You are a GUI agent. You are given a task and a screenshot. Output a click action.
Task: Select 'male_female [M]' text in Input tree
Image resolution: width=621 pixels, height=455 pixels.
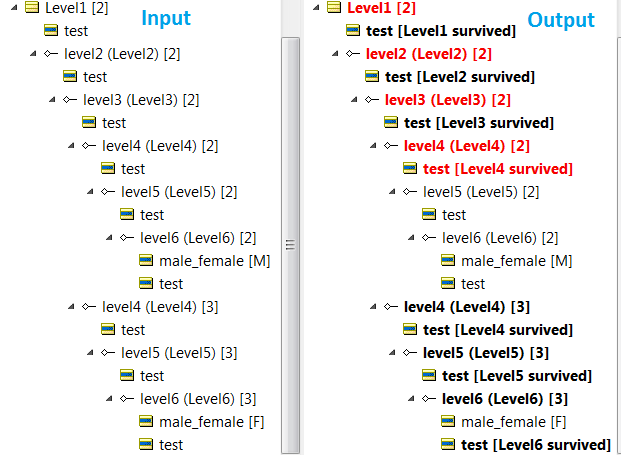(215, 261)
